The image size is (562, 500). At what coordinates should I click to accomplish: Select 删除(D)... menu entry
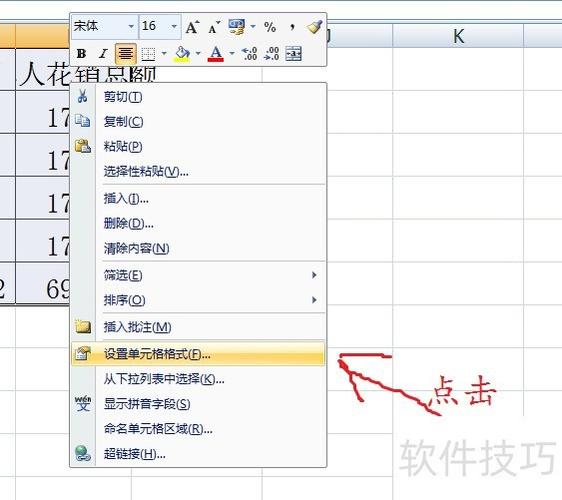(199, 223)
